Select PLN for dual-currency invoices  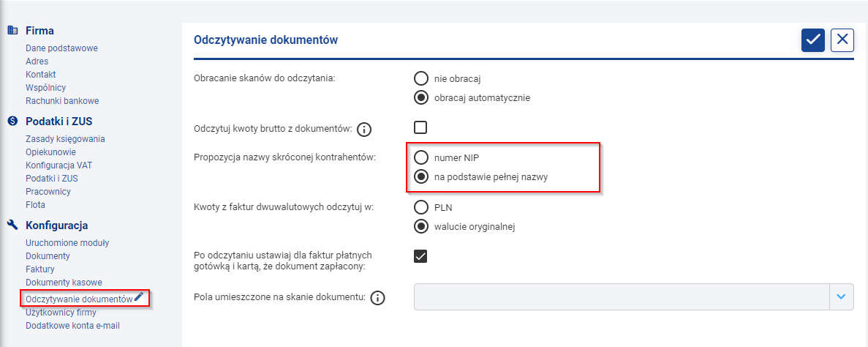tap(420, 207)
